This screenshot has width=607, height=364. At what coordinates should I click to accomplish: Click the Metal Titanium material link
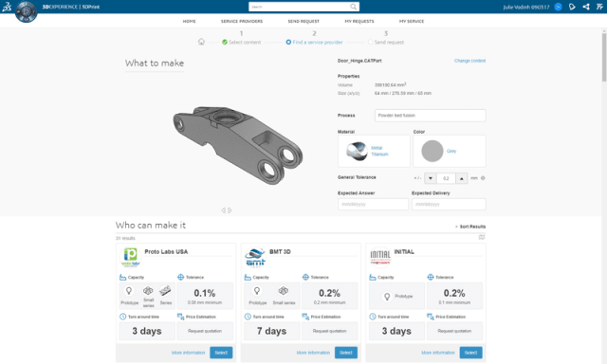click(x=379, y=151)
